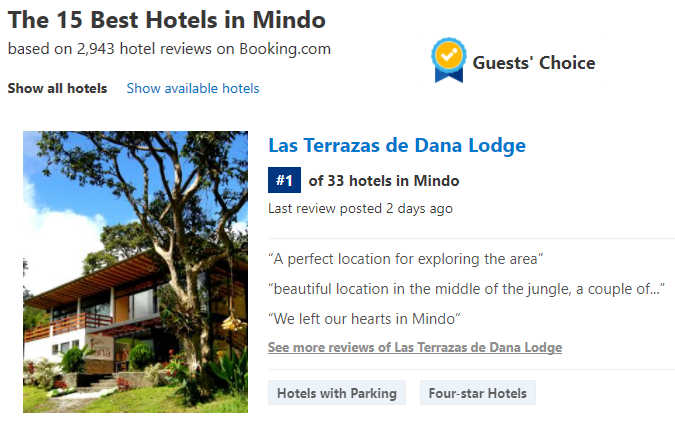This screenshot has height=438, width=675.
Task: Click the "of 33 hotels in Mindo" text
Action: click(x=384, y=180)
